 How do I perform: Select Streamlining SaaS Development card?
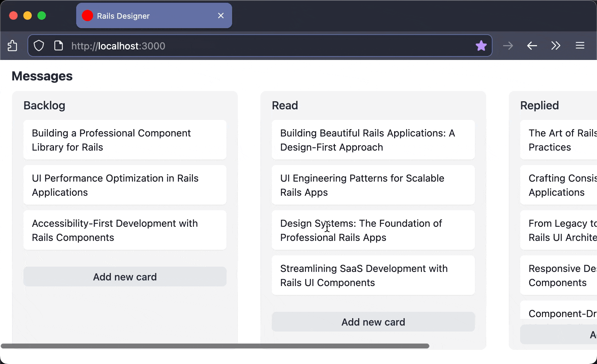[x=373, y=275]
